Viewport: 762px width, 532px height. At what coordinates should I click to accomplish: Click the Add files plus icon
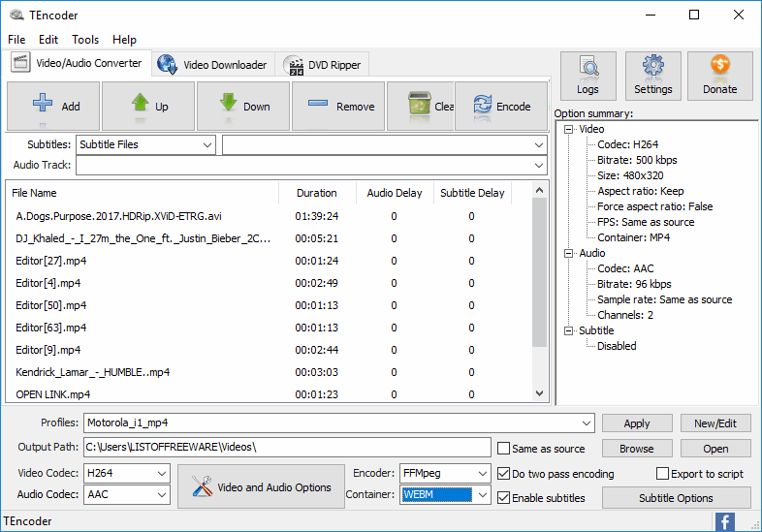pyautogui.click(x=43, y=103)
